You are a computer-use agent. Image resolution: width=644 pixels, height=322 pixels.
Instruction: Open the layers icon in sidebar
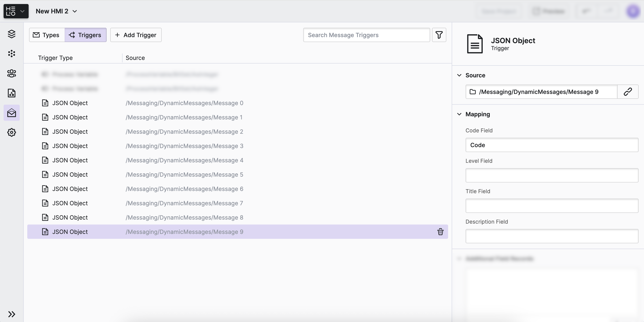11,34
